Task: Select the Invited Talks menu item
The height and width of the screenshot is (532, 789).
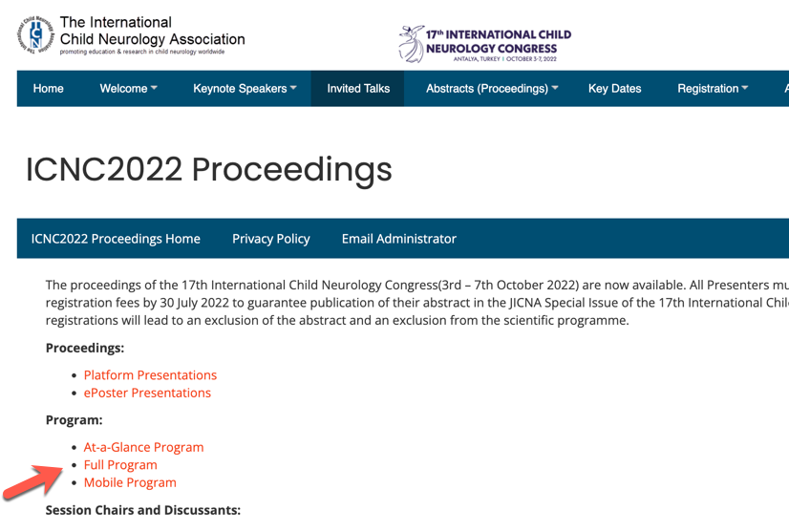Action: (x=358, y=89)
